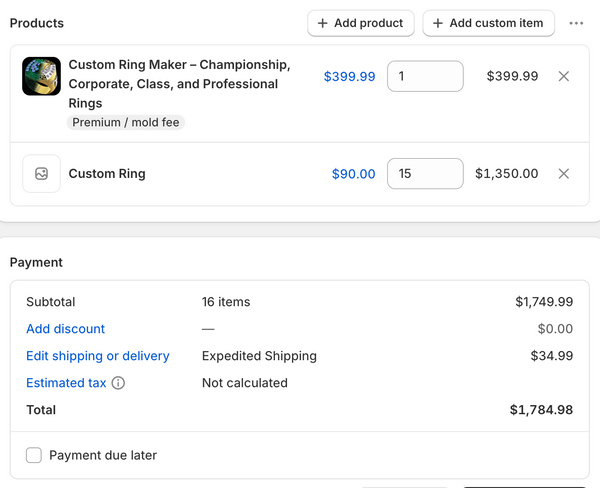Click the Custom Ring placeholder image icon

pos(41,174)
